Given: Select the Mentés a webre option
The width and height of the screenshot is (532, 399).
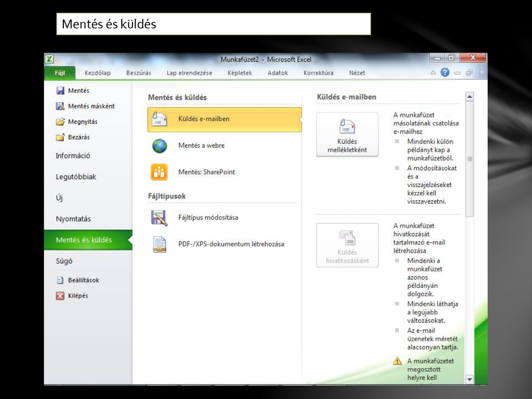Looking at the screenshot, I should 225,146.
